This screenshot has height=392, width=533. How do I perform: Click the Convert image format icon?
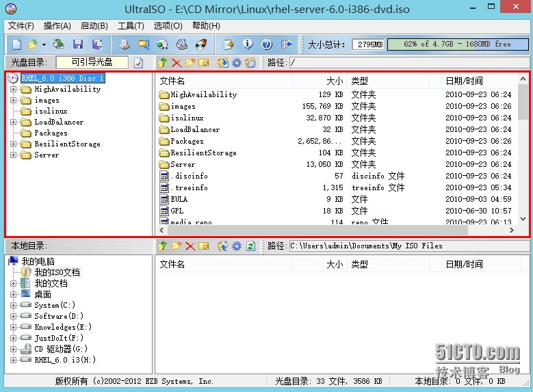click(144, 44)
